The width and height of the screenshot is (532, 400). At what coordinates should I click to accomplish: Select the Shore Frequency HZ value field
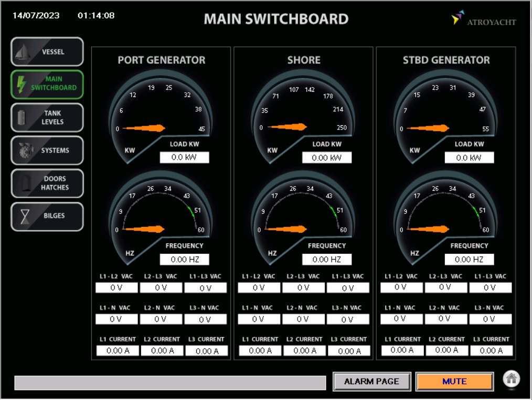click(x=326, y=259)
